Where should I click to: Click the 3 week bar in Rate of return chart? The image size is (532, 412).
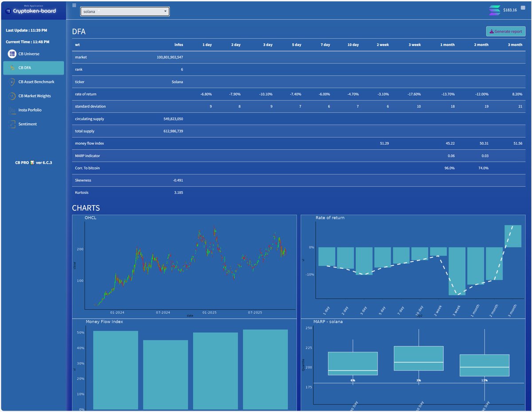click(457, 271)
